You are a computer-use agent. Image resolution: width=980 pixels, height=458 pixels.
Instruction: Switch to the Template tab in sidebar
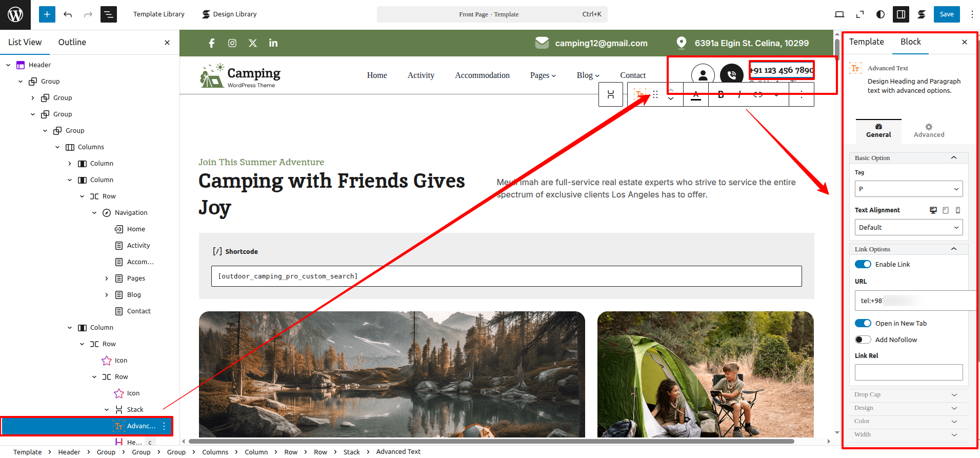(x=866, y=42)
